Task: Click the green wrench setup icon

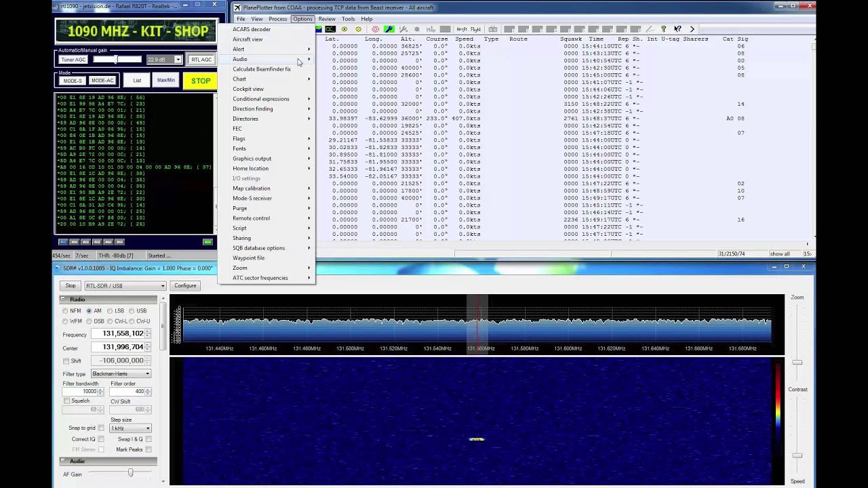Action: 389,29
